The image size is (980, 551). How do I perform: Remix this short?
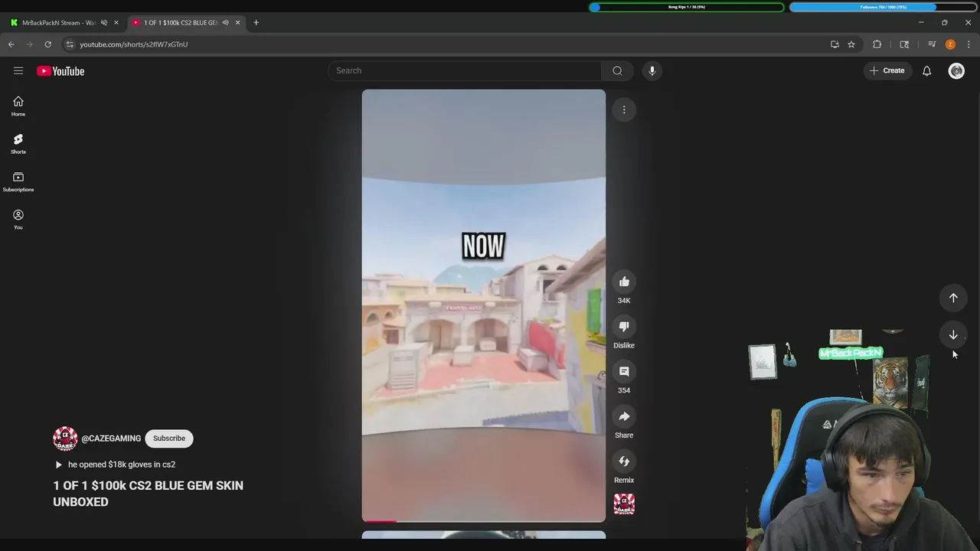click(624, 461)
